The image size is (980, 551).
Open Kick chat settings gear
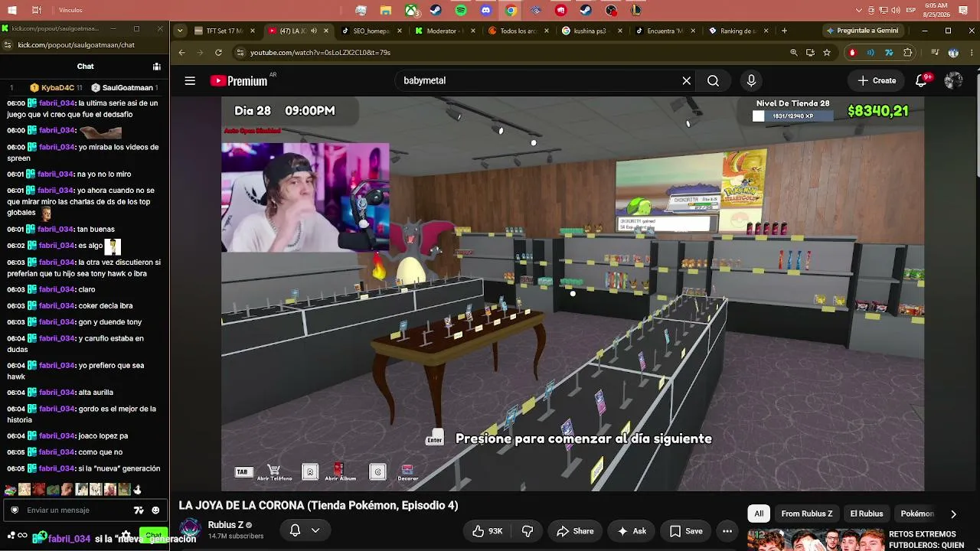(x=126, y=536)
